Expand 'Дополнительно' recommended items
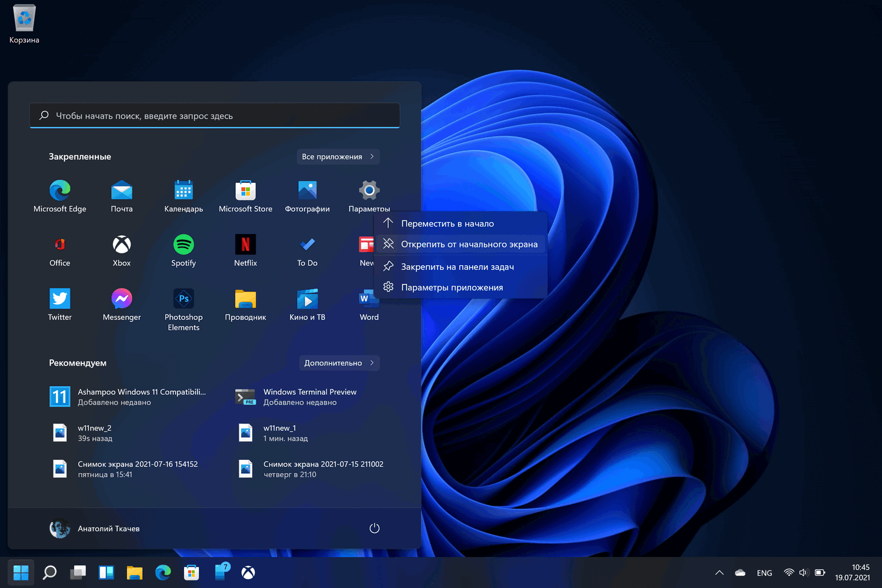 [339, 363]
